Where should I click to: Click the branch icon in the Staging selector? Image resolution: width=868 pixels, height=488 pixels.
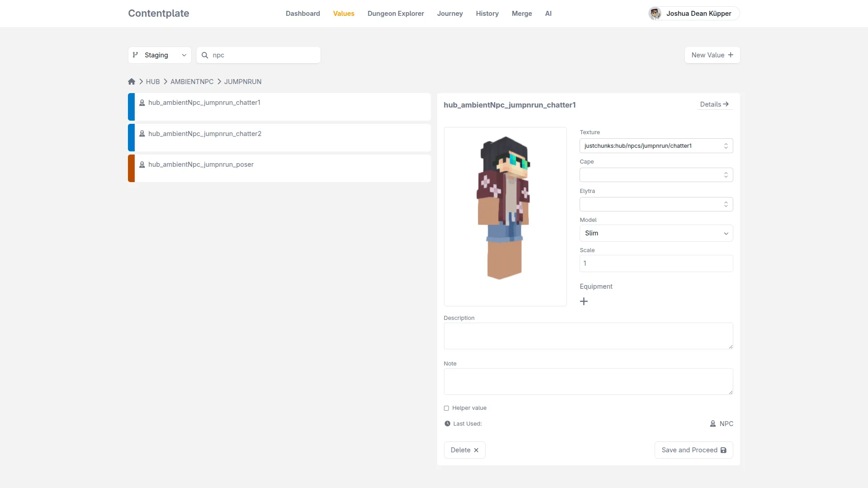(135, 55)
